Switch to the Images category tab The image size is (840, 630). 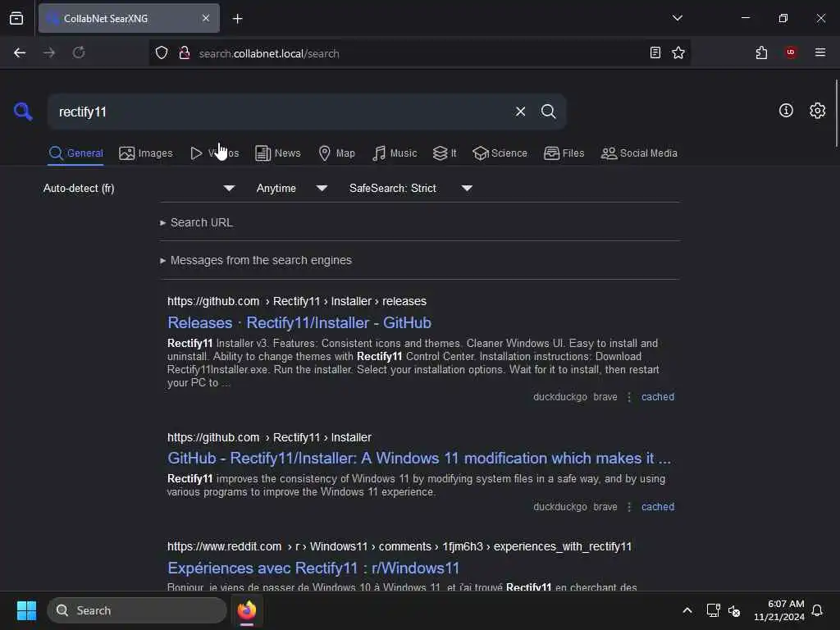(146, 153)
